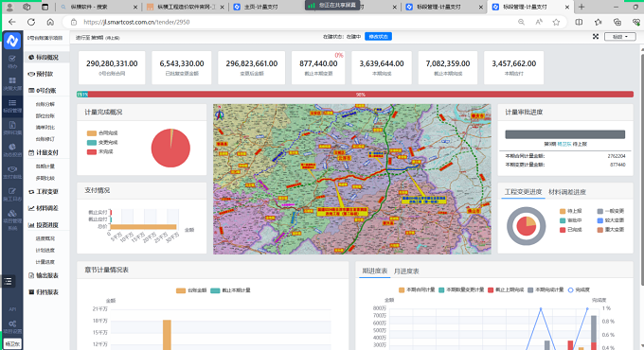
Task: Switch to the 月进度表 tab
Action: pyautogui.click(x=406, y=271)
